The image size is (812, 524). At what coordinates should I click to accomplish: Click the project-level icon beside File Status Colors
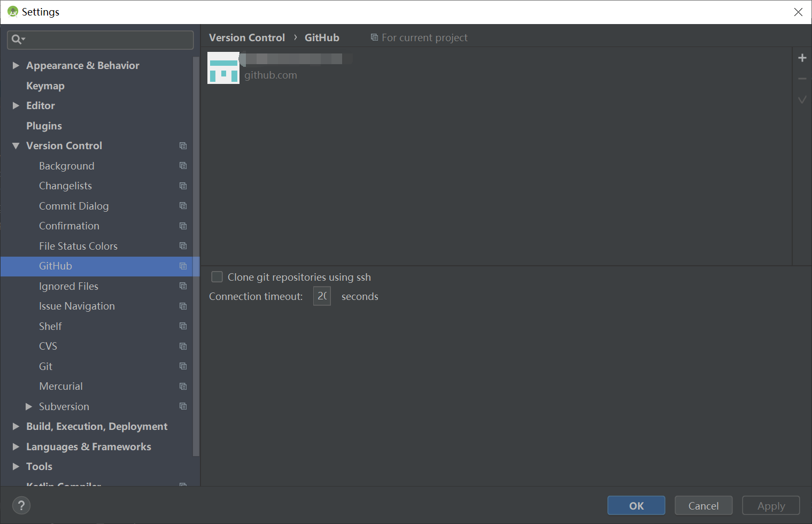click(x=183, y=246)
